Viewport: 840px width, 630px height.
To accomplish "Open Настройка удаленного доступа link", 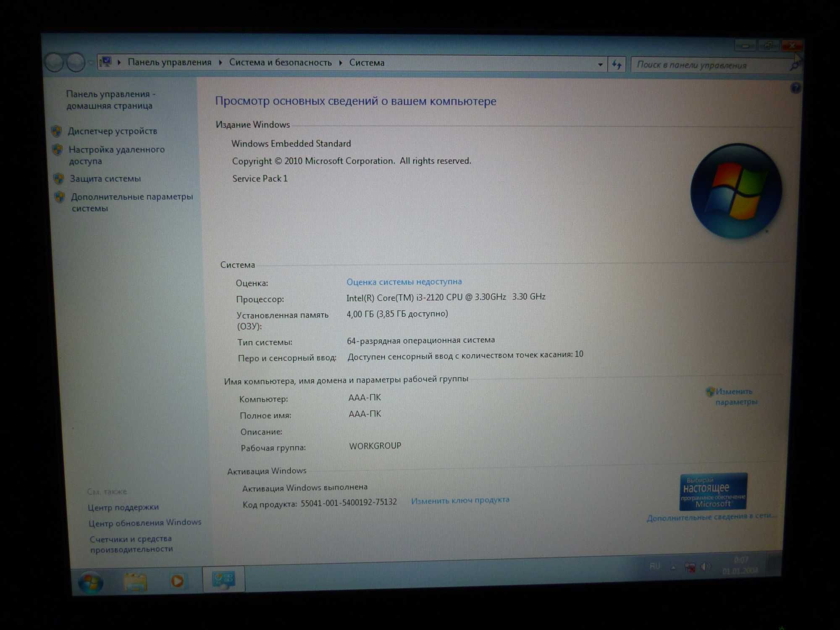I will pos(117,155).
